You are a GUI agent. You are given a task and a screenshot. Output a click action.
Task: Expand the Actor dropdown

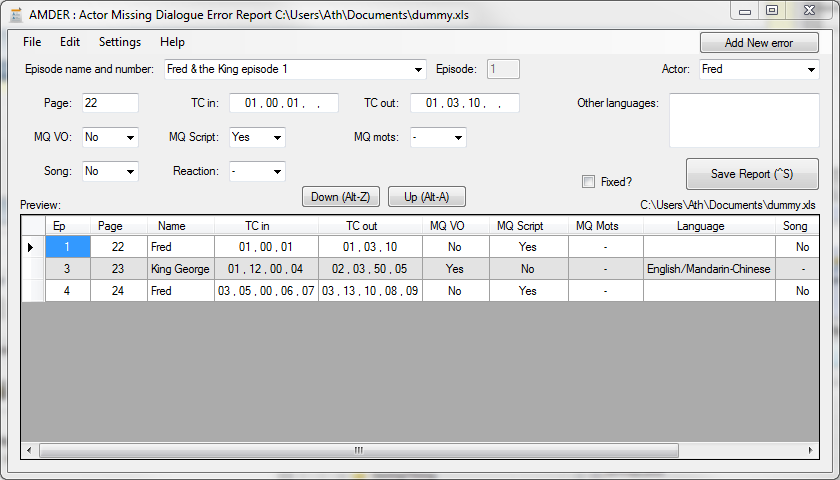pos(811,70)
